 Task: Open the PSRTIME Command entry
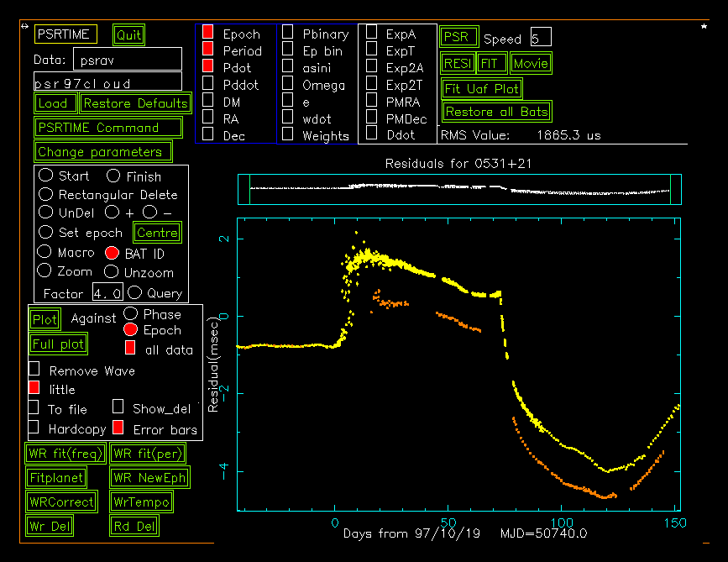108,128
